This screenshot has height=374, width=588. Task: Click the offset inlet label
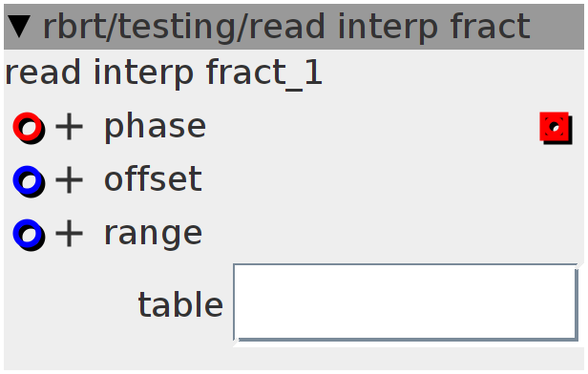point(153,179)
